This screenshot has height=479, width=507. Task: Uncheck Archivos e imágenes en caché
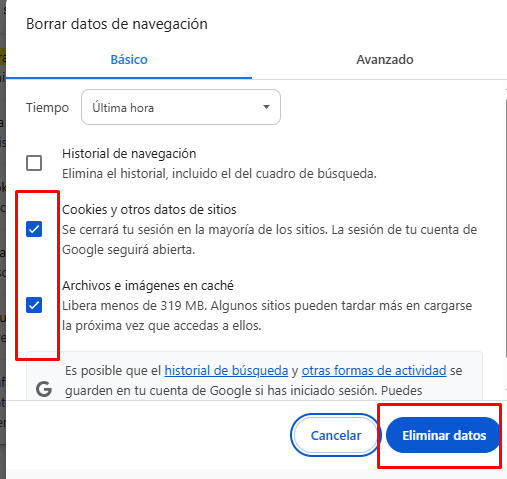coord(34,305)
